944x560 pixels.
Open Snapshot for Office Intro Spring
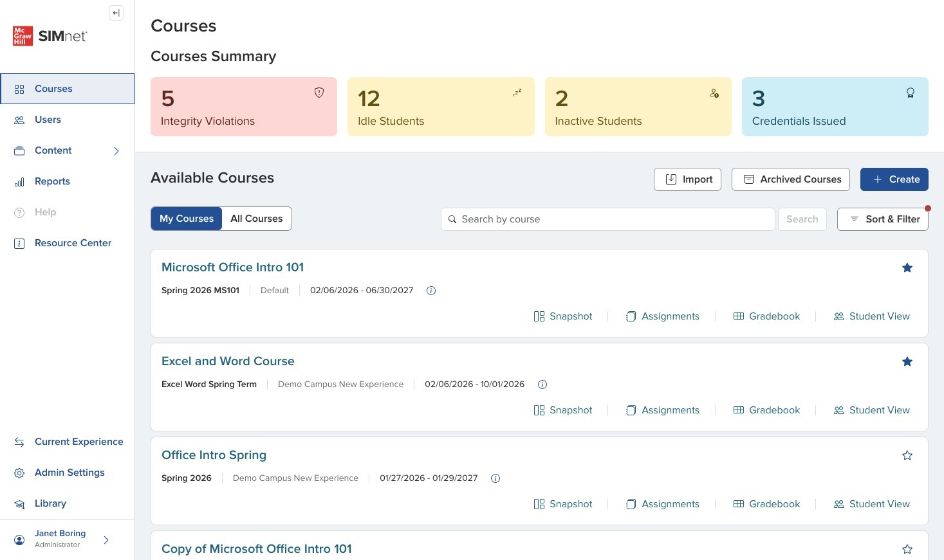pos(563,504)
